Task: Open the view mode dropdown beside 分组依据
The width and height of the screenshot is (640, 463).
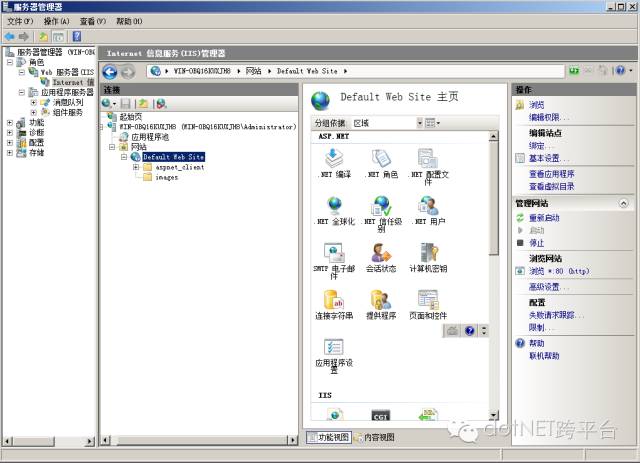Action: pyautogui.click(x=432, y=123)
